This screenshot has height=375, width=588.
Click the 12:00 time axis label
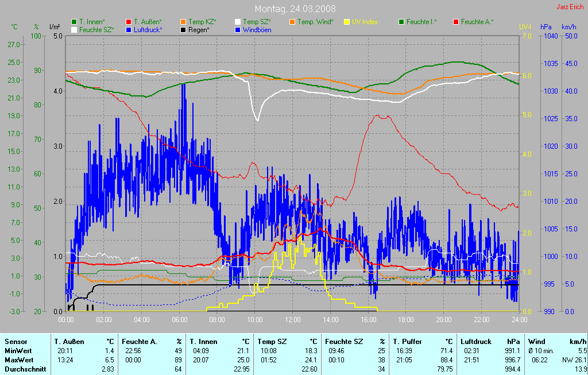pyautogui.click(x=292, y=319)
